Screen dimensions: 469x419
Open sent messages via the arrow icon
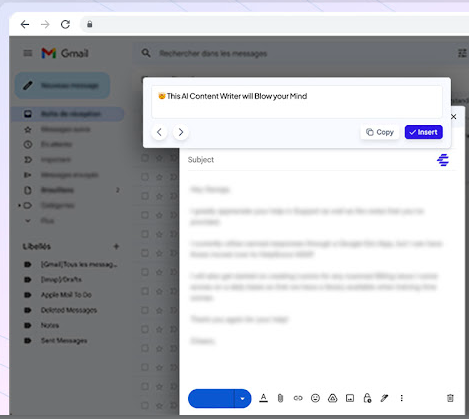(x=28, y=175)
